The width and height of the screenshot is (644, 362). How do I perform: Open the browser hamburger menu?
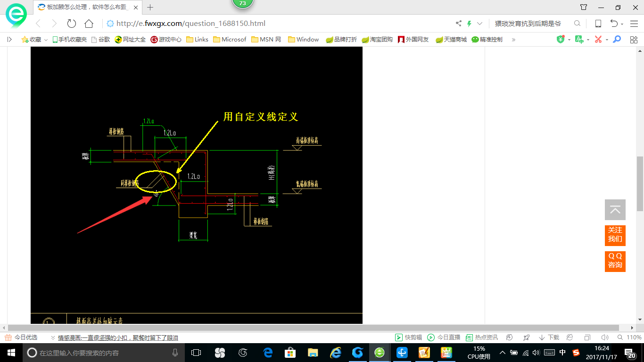click(x=634, y=24)
